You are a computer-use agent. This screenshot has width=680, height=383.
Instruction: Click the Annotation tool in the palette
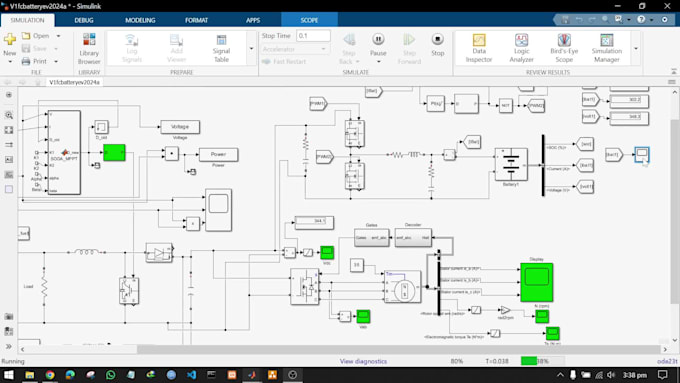click(x=9, y=160)
